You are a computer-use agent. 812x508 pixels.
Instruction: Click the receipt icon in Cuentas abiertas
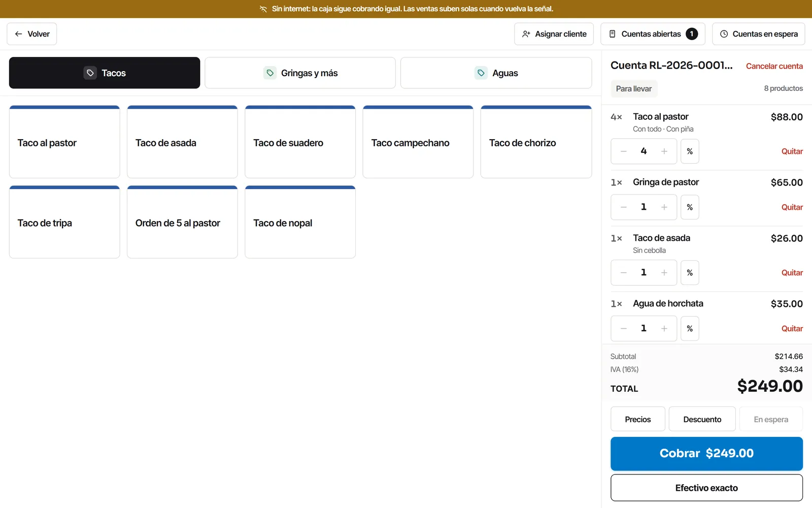coord(613,34)
